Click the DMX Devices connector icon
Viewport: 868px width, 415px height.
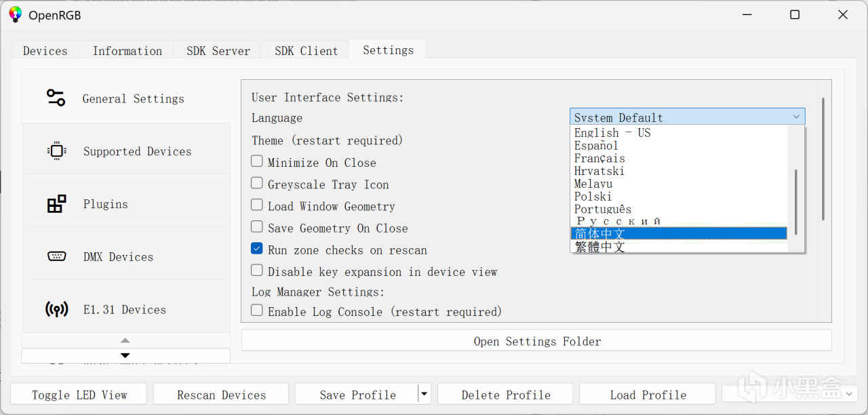[56, 256]
